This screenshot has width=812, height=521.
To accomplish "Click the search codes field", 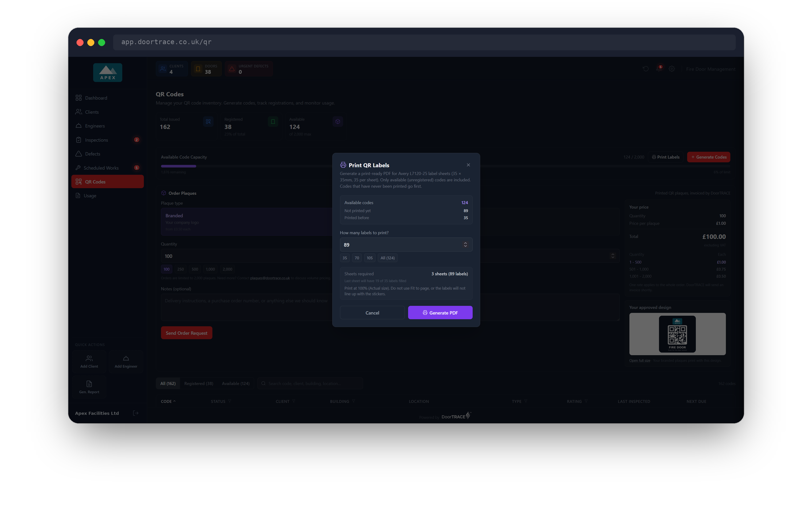I will click(x=310, y=383).
